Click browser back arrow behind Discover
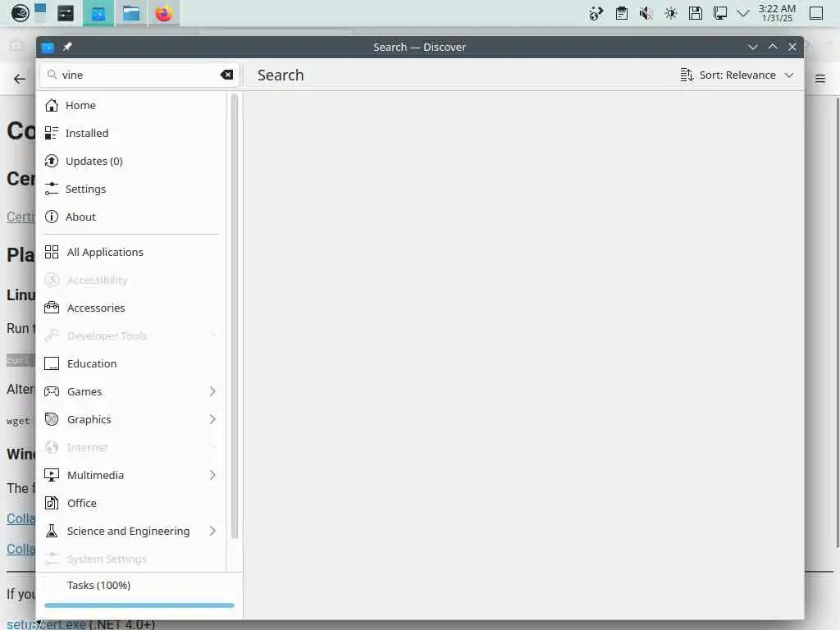 tap(20, 79)
